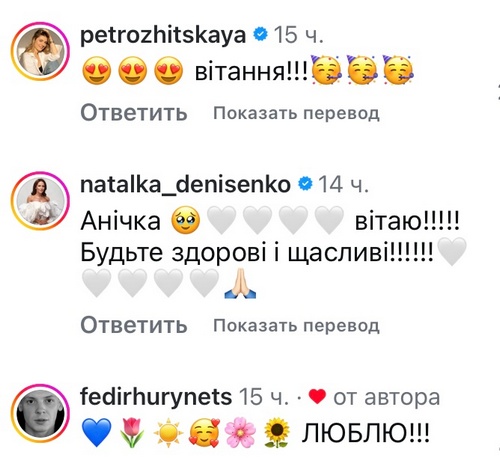The height and width of the screenshot is (461, 500).
Task: Open natalka_denisenko's profile picture
Action: coord(40,200)
